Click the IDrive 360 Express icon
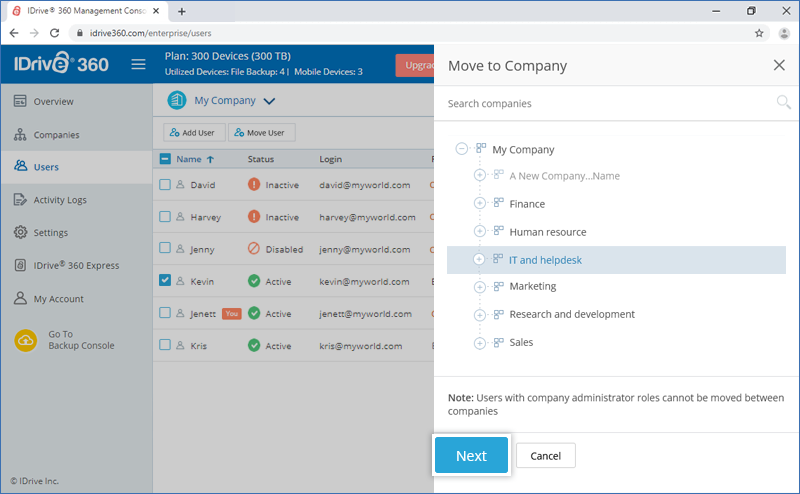This screenshot has height=494, width=800. pos(20,265)
